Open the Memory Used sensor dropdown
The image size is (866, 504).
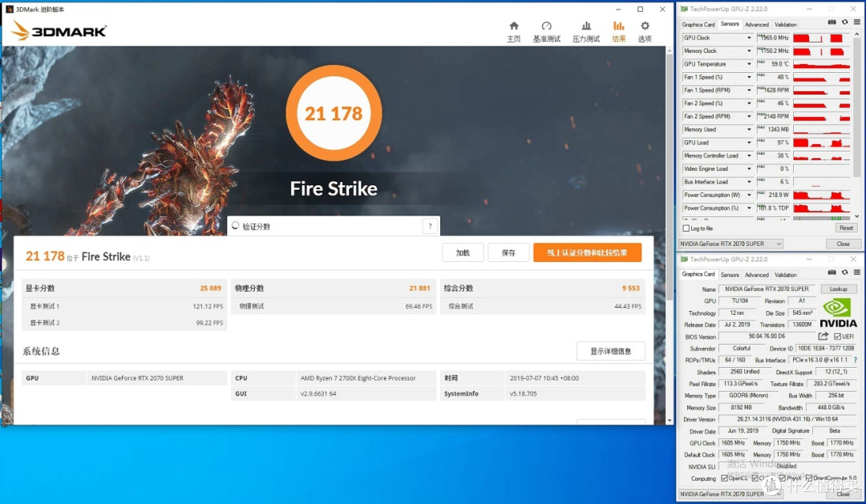point(750,130)
